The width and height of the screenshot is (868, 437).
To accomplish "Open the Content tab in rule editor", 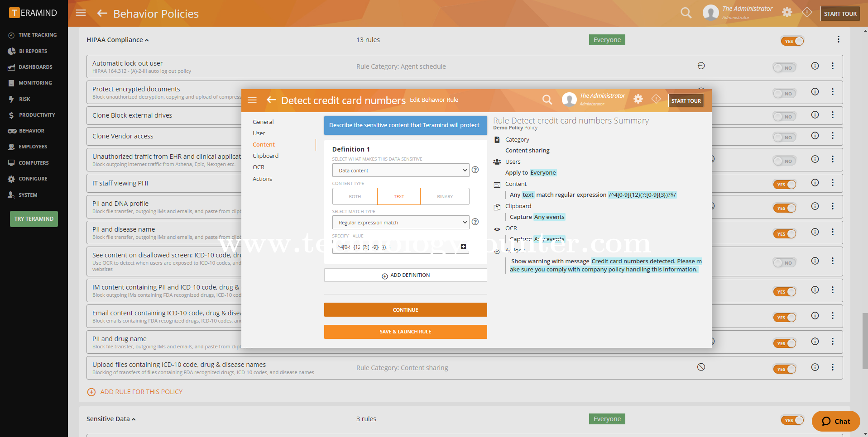I will click(x=264, y=145).
